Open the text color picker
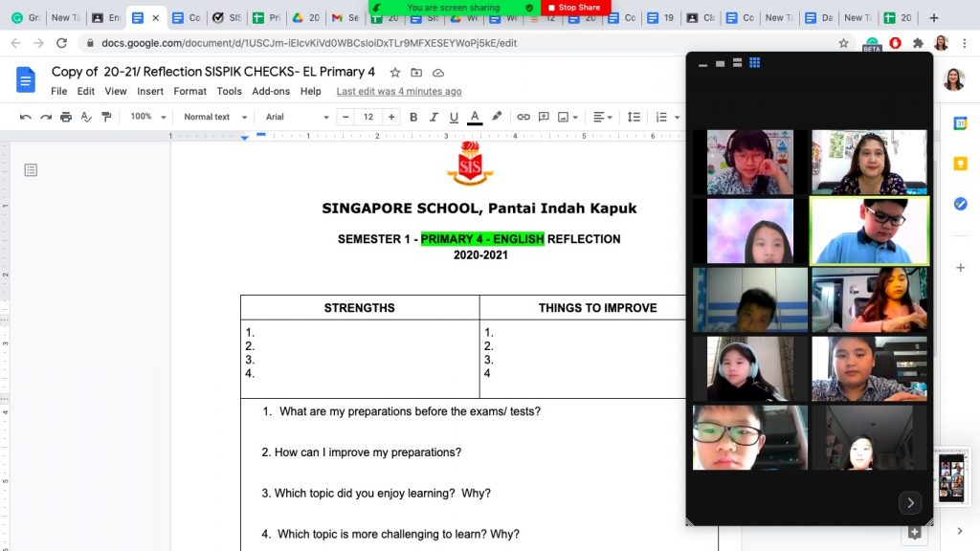Screen dimensions: 980x551 pyautogui.click(x=475, y=117)
